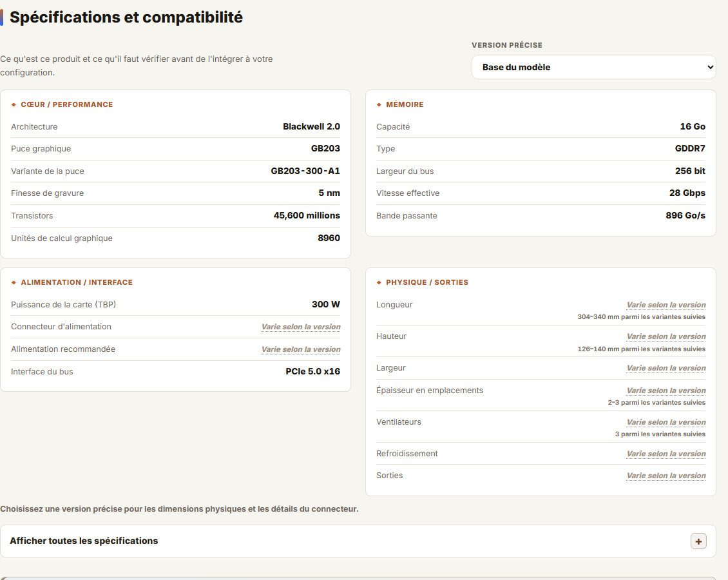The height and width of the screenshot is (580, 728).
Task: Click the 'Unités de calcul graphique' label
Action: [x=62, y=238]
